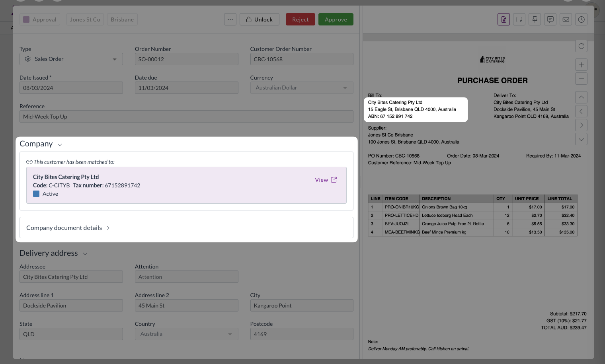Zoom in on the purchase order preview

[x=581, y=65]
